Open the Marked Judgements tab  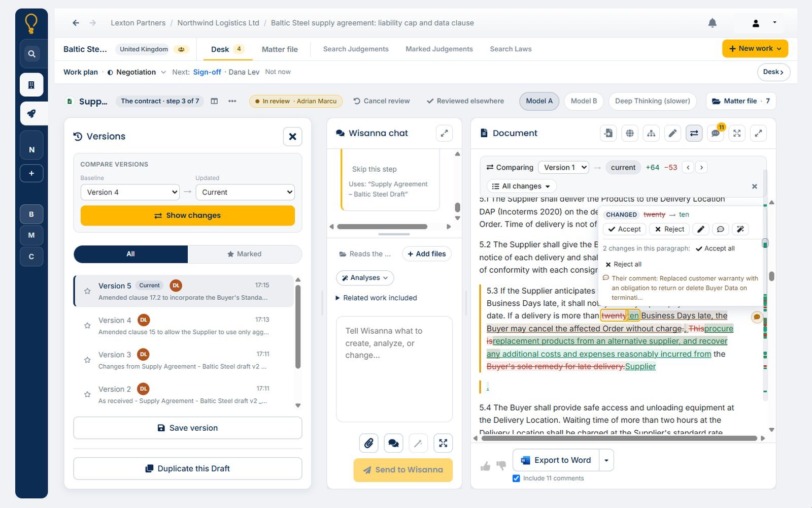tap(439, 49)
